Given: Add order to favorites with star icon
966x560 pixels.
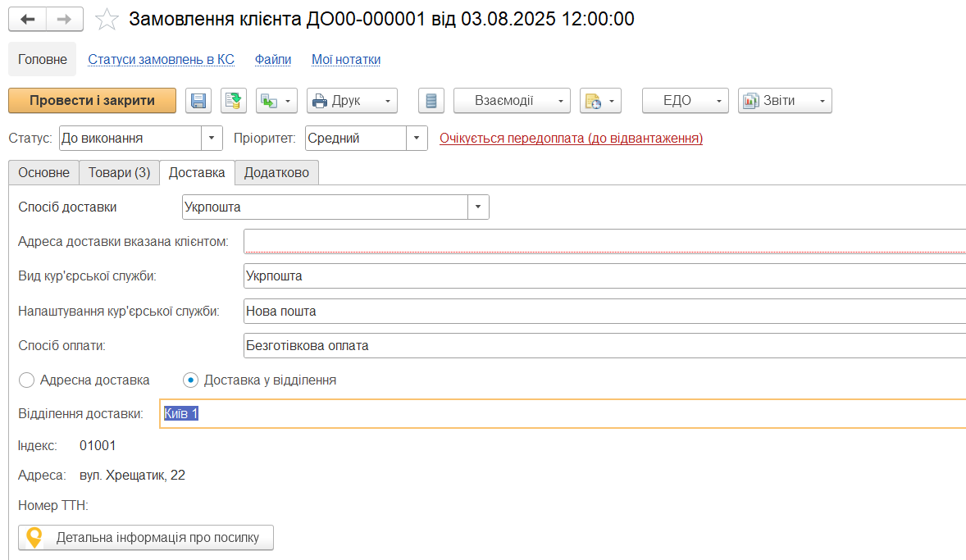Looking at the screenshot, I should click(x=107, y=19).
